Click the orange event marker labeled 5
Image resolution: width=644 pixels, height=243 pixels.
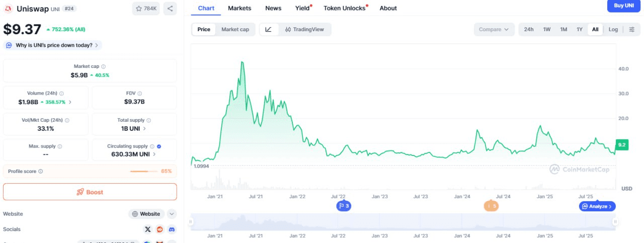pyautogui.click(x=492, y=206)
